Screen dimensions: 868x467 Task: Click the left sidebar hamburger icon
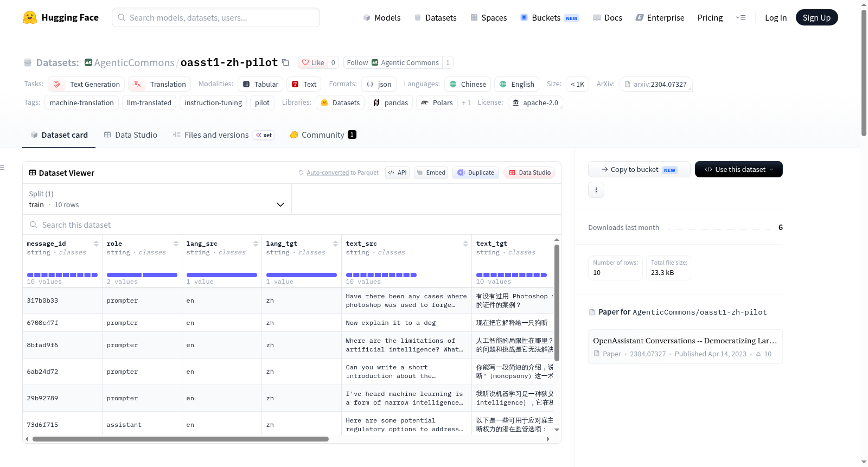2,168
